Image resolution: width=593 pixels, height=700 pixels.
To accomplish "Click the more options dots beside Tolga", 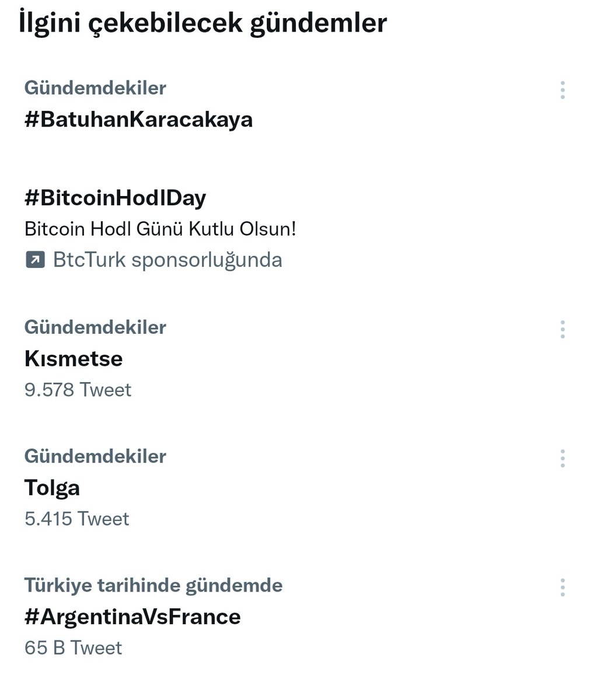I will [562, 458].
